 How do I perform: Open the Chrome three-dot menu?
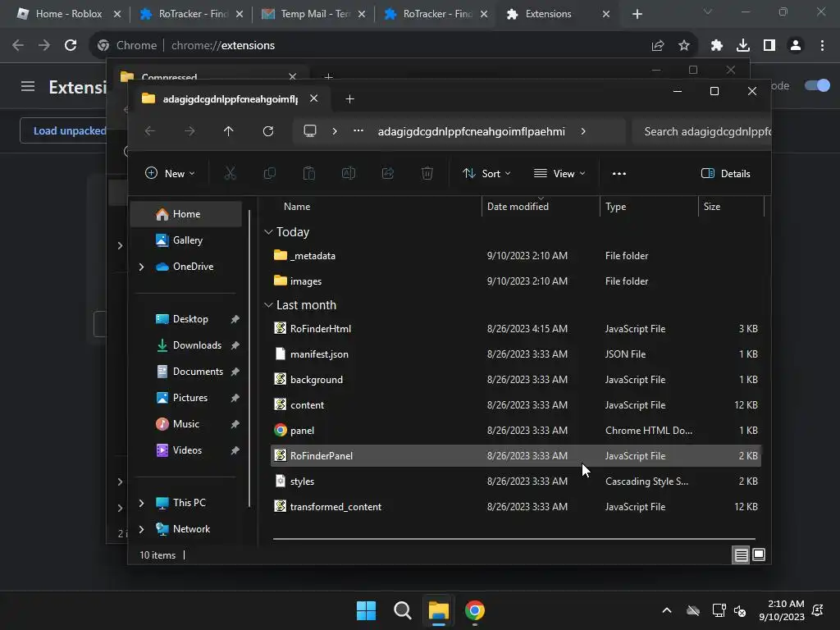822,46
